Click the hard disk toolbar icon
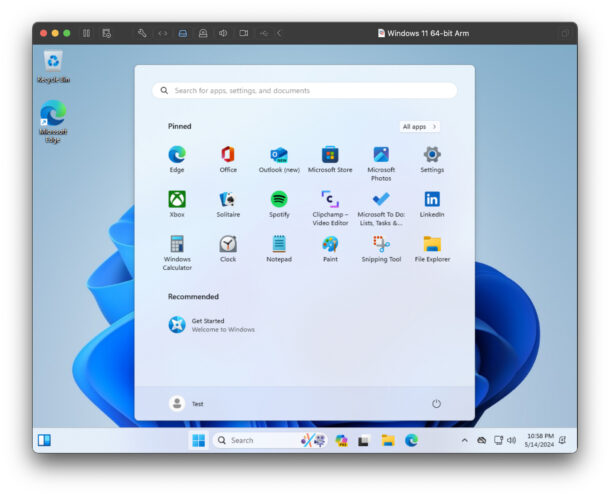The height and width of the screenshot is (496, 610). (x=183, y=33)
